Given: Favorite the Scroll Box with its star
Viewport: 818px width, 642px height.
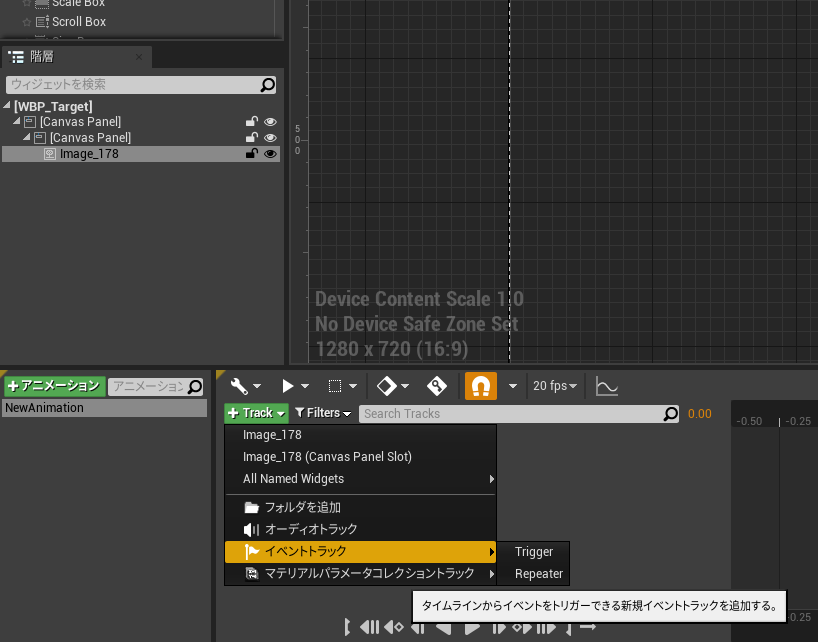Looking at the screenshot, I should (27, 22).
